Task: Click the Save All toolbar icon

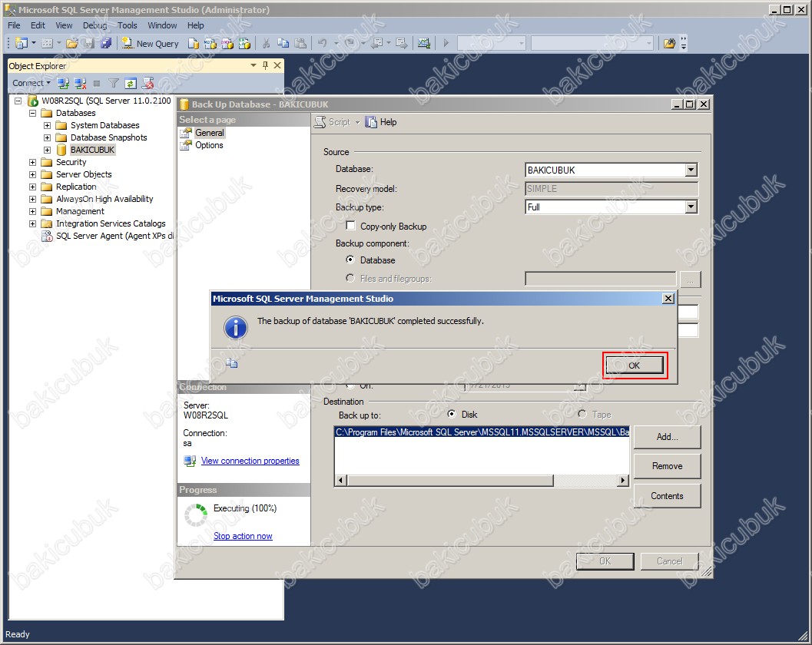Action: pos(106,44)
